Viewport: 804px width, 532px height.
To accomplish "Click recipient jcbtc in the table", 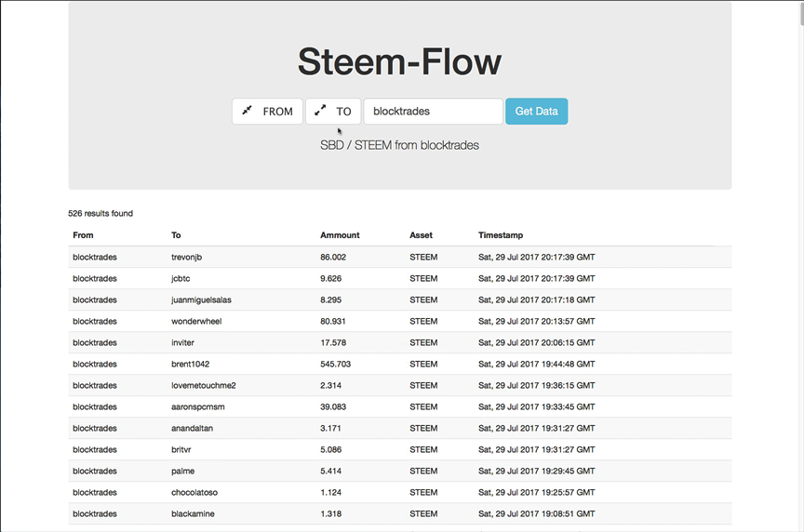I will (181, 278).
